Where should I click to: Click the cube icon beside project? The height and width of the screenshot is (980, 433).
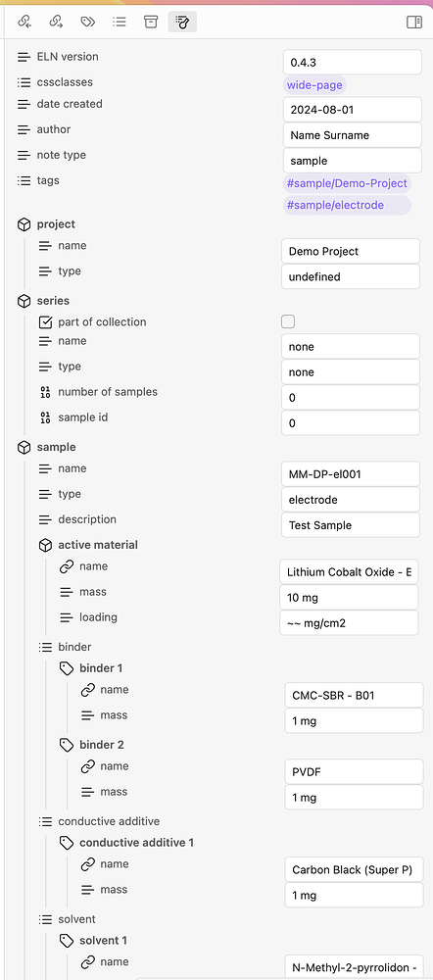pyautogui.click(x=24, y=224)
